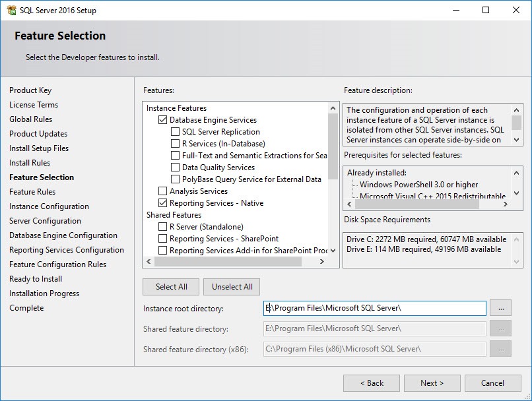Cancel the SQL Server setup
The width and height of the screenshot is (532, 401).
pos(492,383)
